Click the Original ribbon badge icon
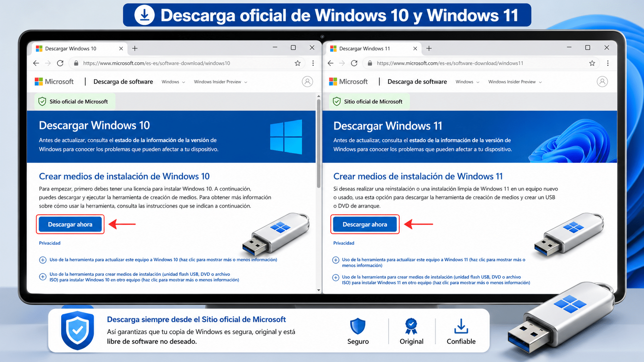 [x=411, y=326]
